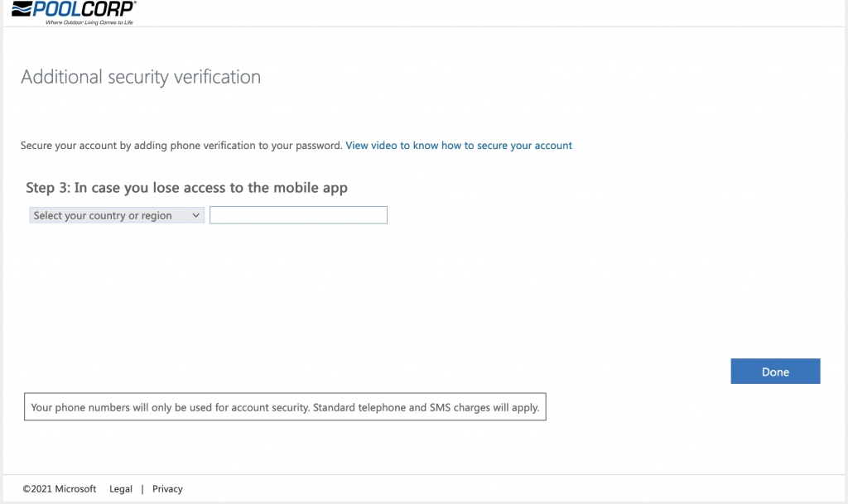
Task: Open the Privacy link in the footer
Action: pyautogui.click(x=167, y=489)
